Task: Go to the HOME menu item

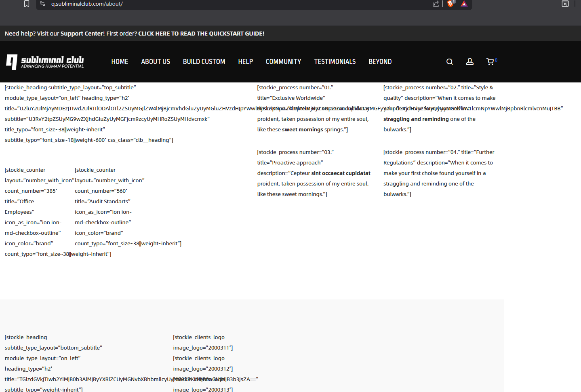Action: point(120,62)
